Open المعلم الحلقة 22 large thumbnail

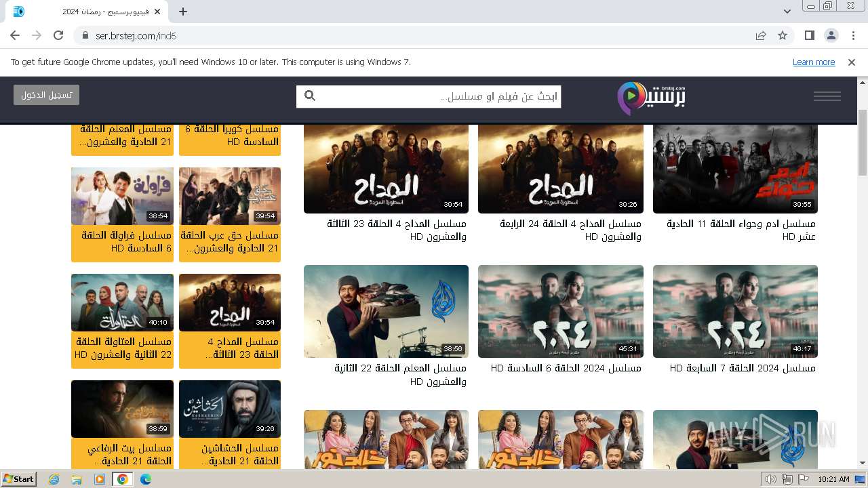(386, 311)
